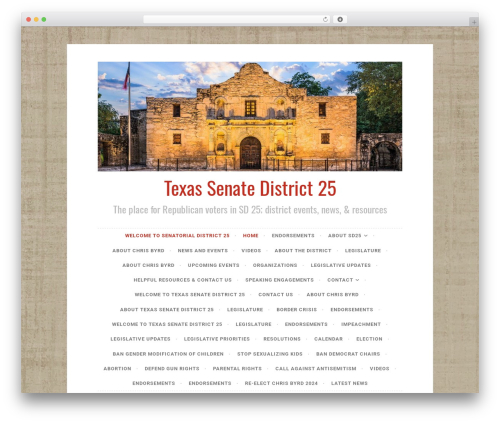The width and height of the screenshot is (500, 423).
Task: Click the Republican voters tagline text
Action: pos(250,210)
